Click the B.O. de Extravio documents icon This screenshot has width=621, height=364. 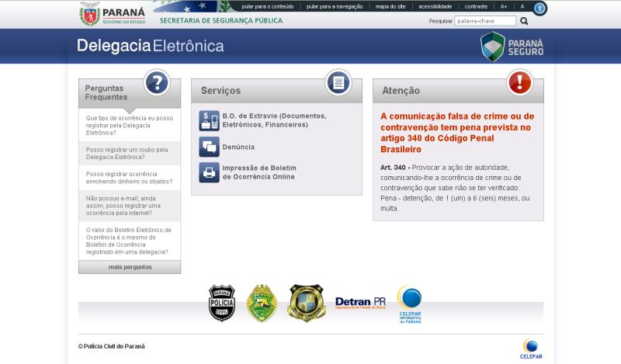pyautogui.click(x=209, y=120)
